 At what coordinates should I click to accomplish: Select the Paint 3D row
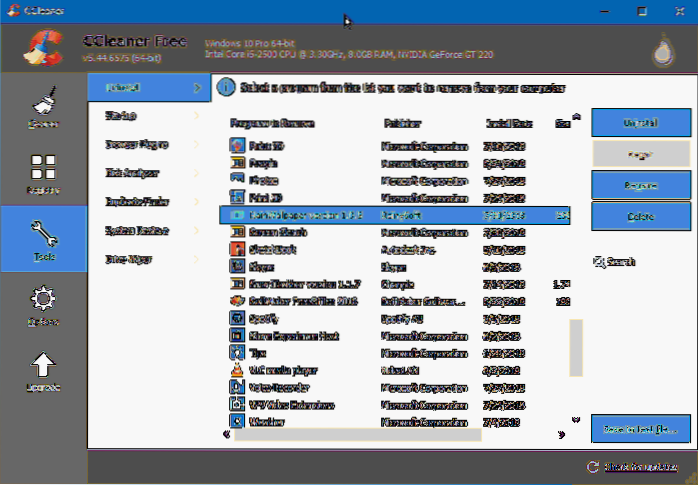tap(395, 146)
